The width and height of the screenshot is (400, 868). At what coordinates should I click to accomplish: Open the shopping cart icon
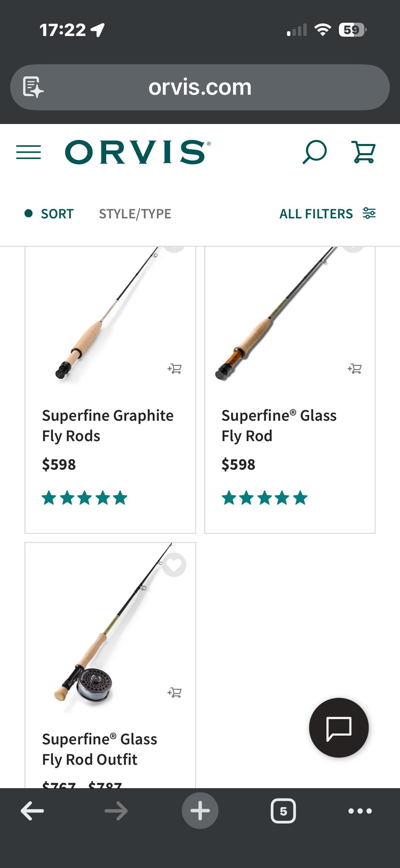tap(364, 152)
